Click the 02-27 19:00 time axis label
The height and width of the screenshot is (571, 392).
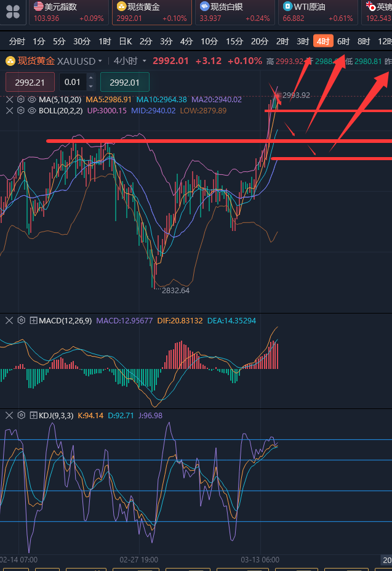pyautogui.click(x=139, y=559)
